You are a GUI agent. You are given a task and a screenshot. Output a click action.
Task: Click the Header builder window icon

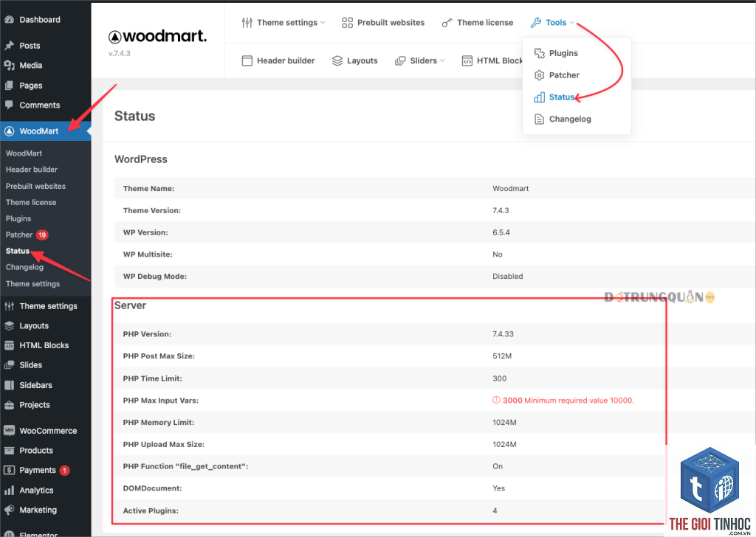click(x=247, y=60)
